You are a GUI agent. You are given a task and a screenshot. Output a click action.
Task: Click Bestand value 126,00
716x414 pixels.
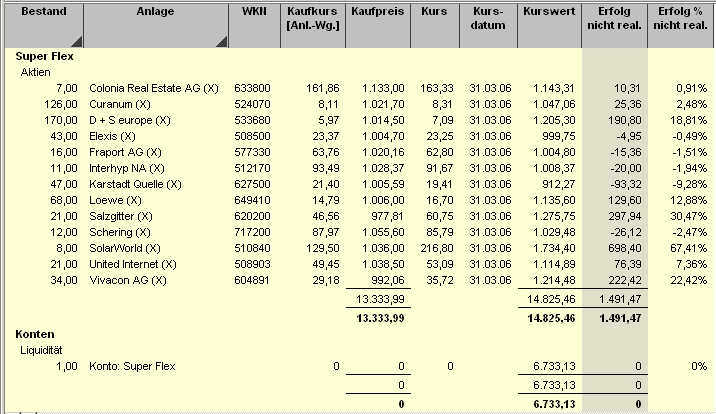[61, 104]
